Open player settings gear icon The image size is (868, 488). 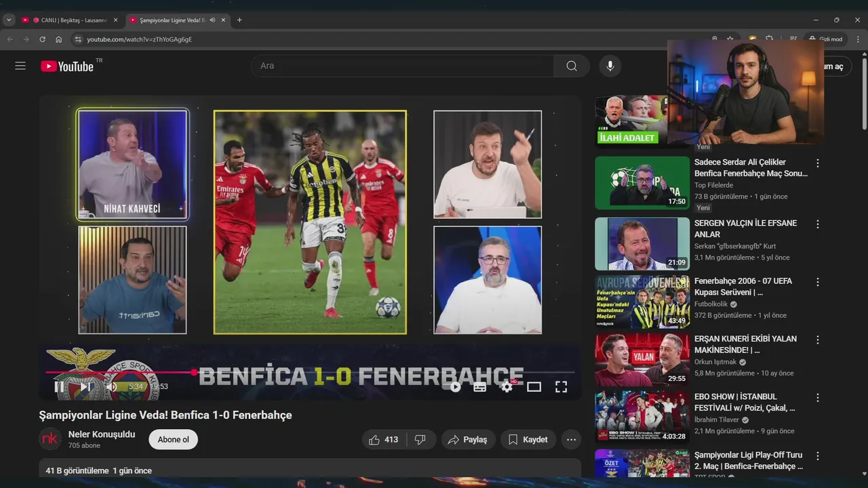click(x=507, y=387)
